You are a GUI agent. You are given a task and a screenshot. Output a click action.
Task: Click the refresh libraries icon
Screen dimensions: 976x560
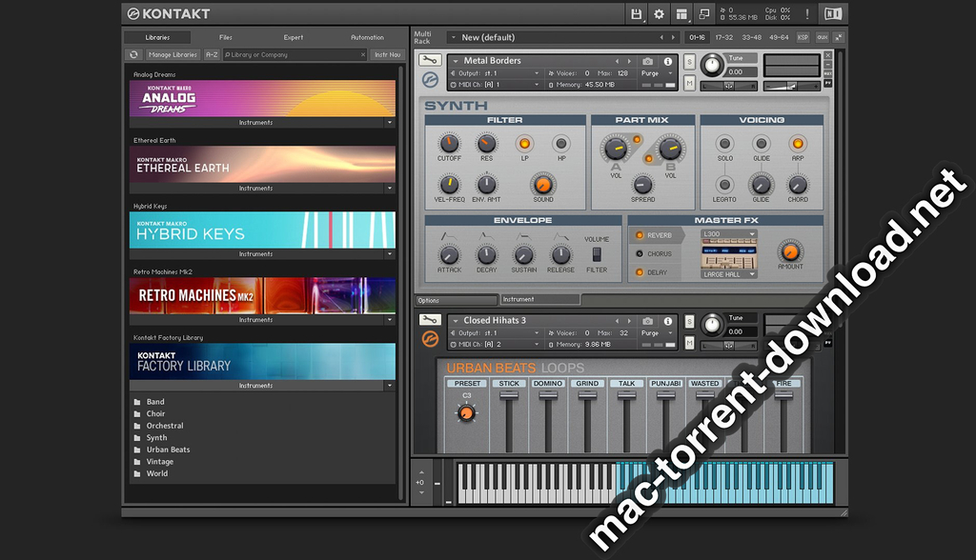click(x=133, y=55)
